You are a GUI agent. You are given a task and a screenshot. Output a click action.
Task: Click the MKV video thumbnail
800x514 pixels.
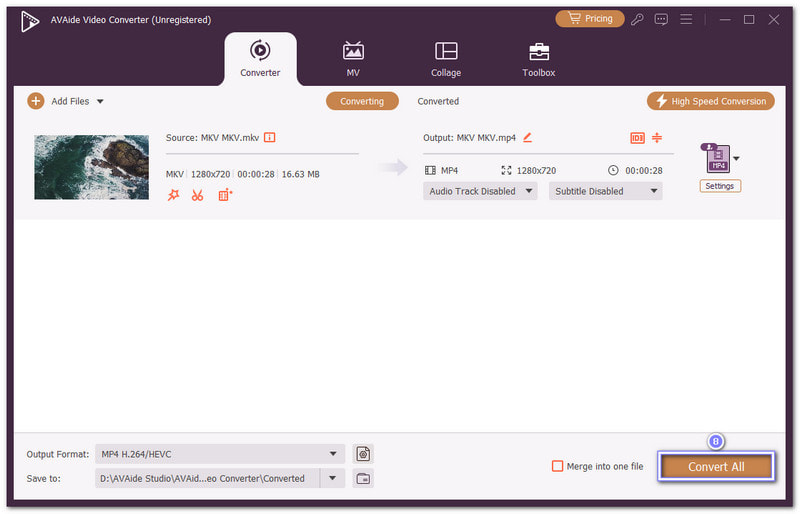point(91,167)
